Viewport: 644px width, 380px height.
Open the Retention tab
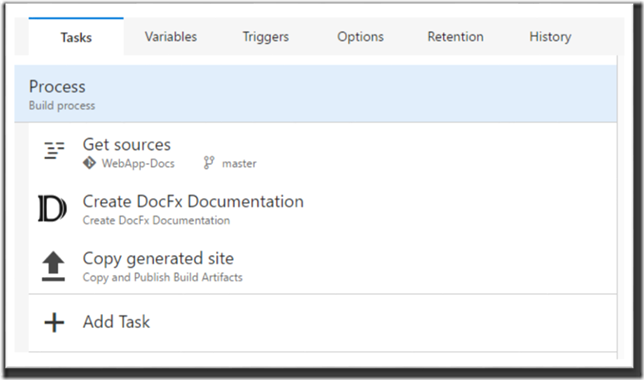(455, 37)
